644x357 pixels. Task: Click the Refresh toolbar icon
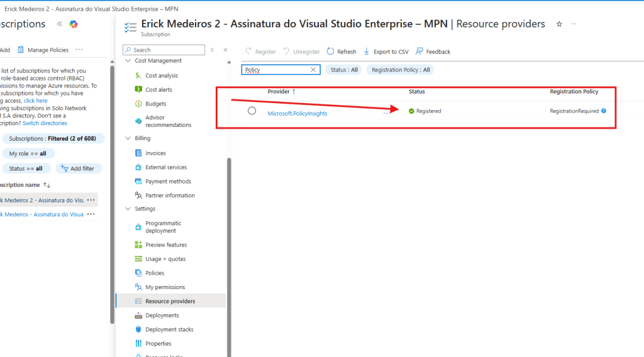tap(330, 52)
